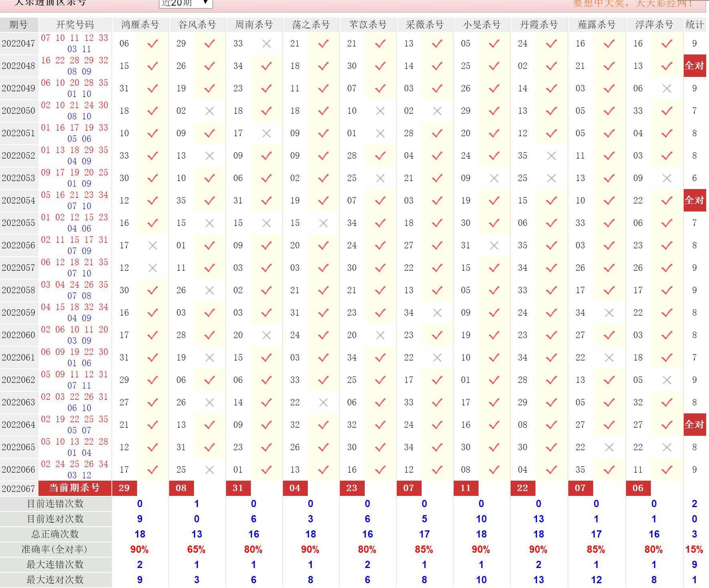Click gray X for 浮萍杀号 in 2022049
The height and width of the screenshot is (588, 709).
click(667, 89)
